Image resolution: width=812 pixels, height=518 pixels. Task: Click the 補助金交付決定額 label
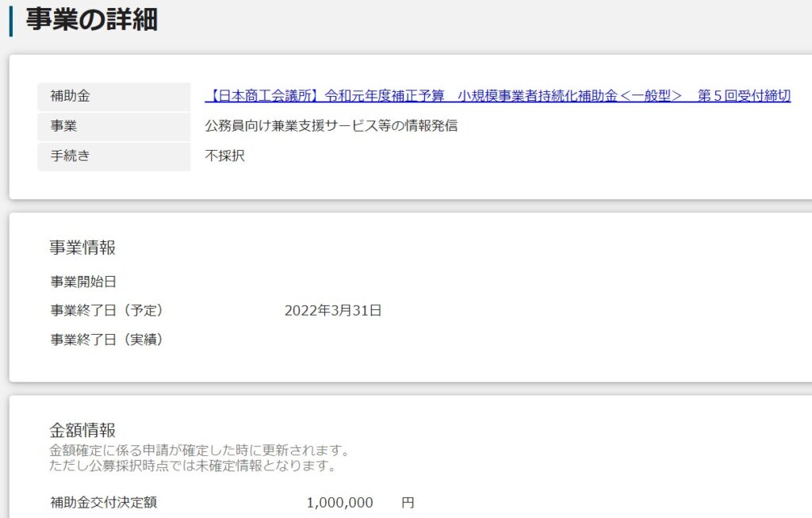coord(103,502)
